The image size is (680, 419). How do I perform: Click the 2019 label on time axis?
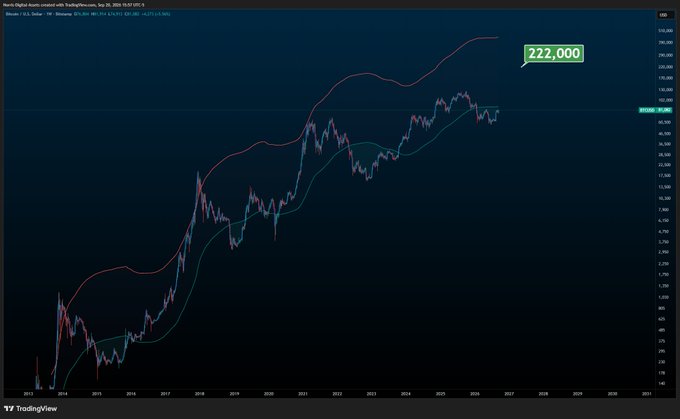pos(234,394)
